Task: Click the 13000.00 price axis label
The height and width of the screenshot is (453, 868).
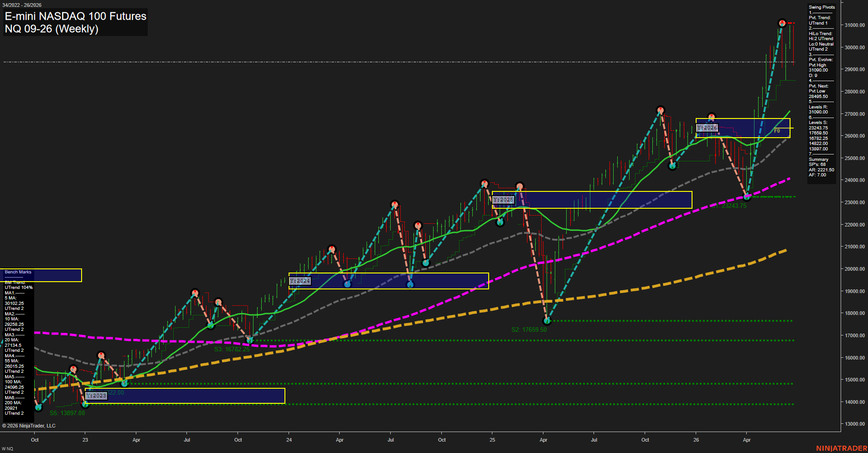Action: click(x=855, y=424)
